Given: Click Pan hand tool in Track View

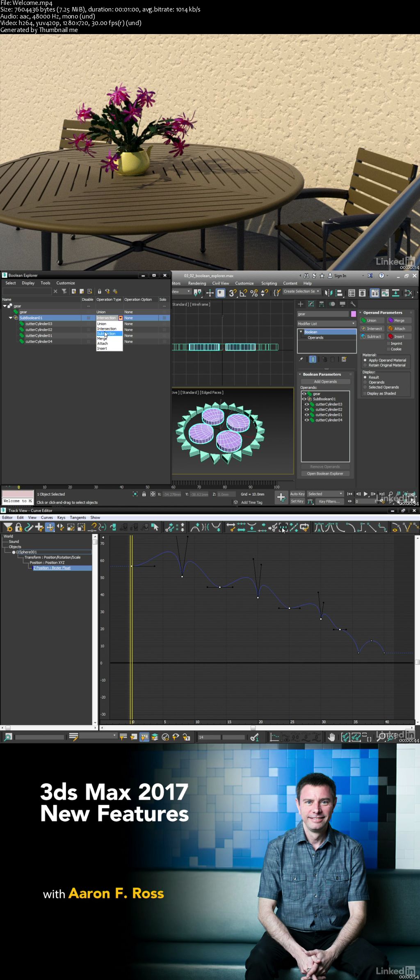Looking at the screenshot, I should click(331, 737).
